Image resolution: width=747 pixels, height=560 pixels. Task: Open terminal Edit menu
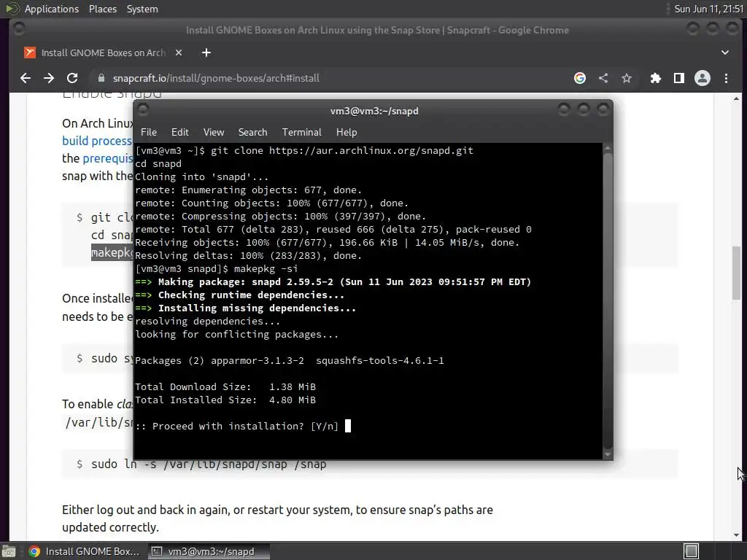[179, 132]
